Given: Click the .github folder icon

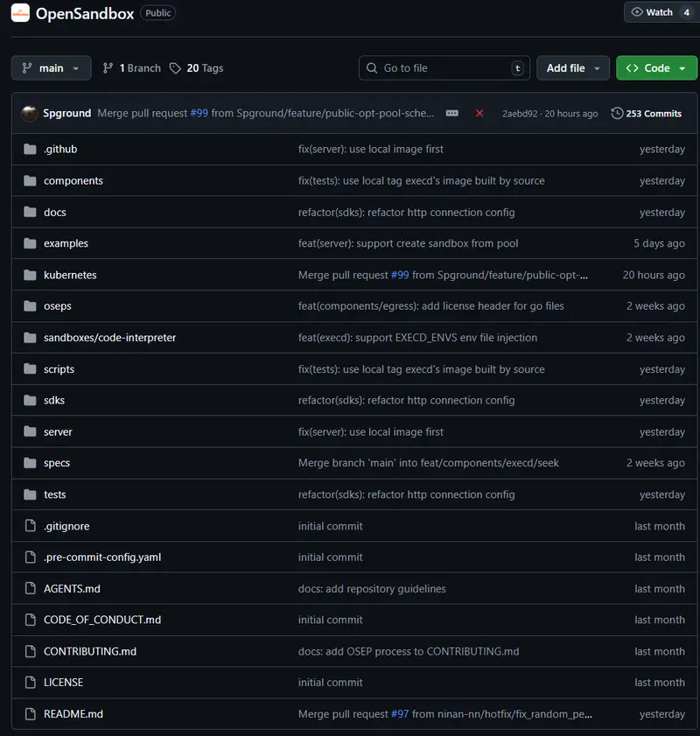Looking at the screenshot, I should pyautogui.click(x=30, y=149).
